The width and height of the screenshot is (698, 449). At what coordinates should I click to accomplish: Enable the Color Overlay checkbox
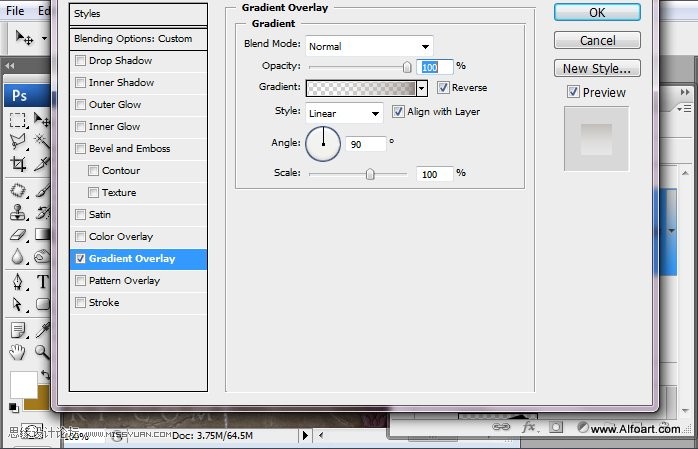tap(81, 236)
